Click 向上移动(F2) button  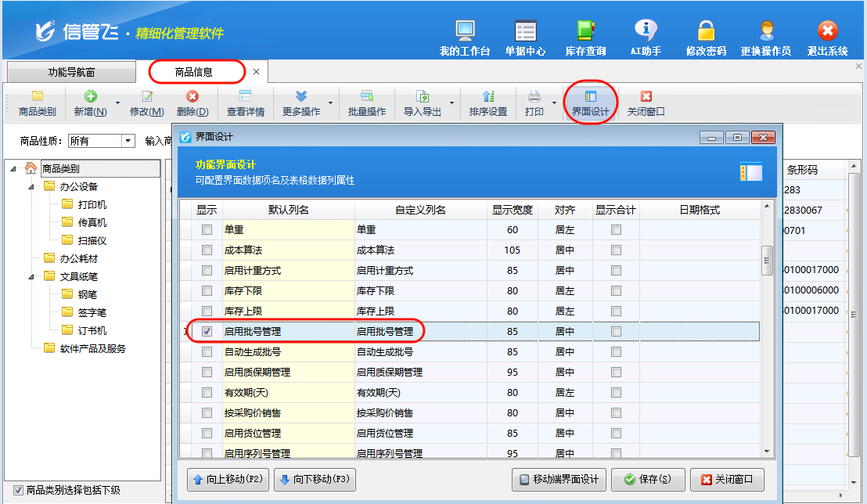click(x=228, y=479)
